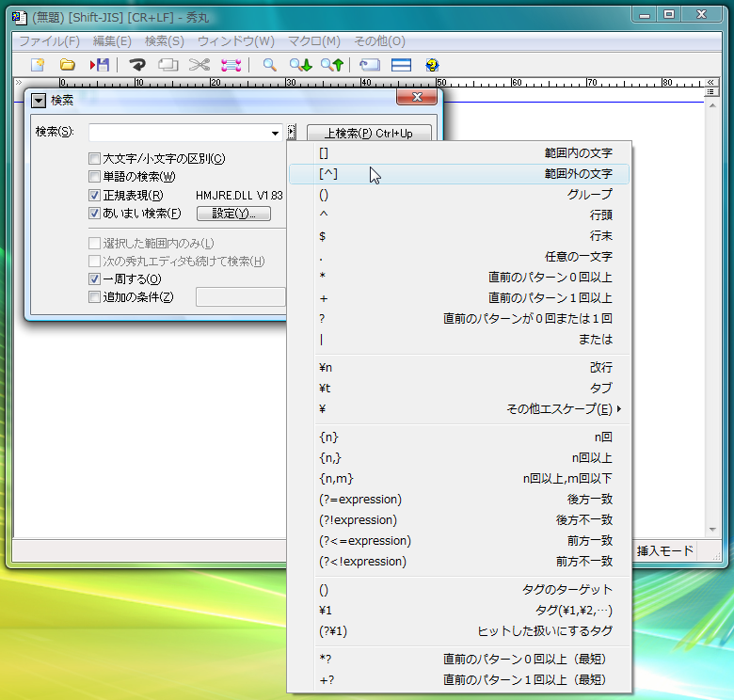Click the Save floppy disk toolbar icon
This screenshot has width=734, height=700.
coord(99,65)
